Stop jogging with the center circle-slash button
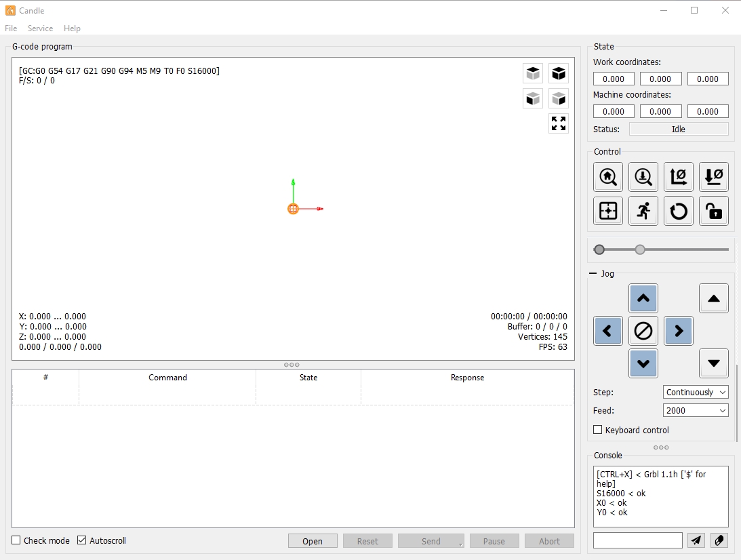 coord(643,331)
